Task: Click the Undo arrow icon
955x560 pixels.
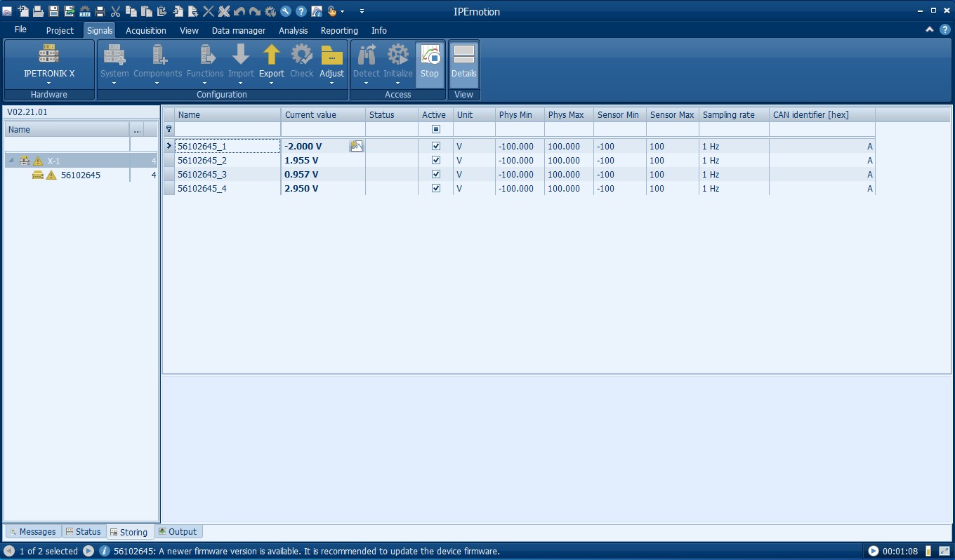Action: (239, 11)
